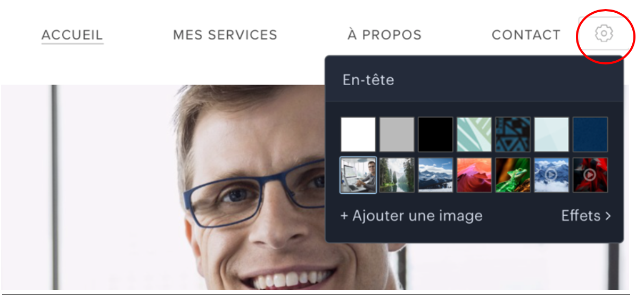
Task: Click Ajouter une image link
Action: (x=411, y=216)
